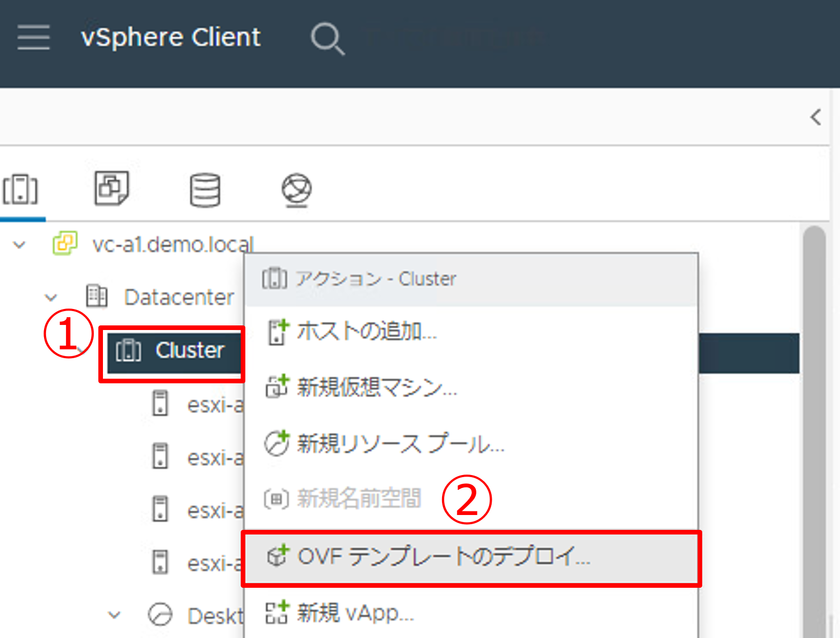Click the vCenter server icon for vc-a1.demo.local
The image size is (840, 638).
(x=65, y=243)
